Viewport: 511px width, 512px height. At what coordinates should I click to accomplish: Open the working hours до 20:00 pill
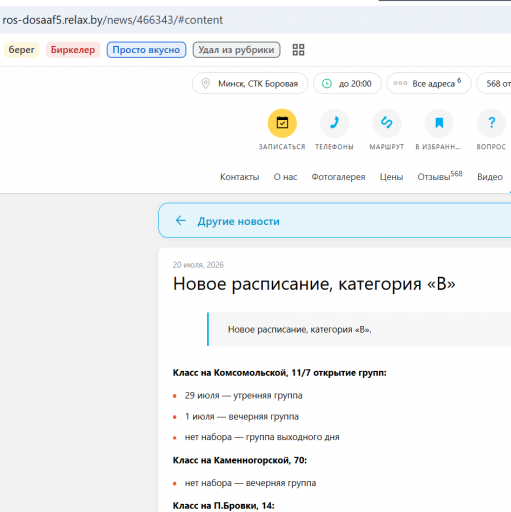click(x=347, y=83)
